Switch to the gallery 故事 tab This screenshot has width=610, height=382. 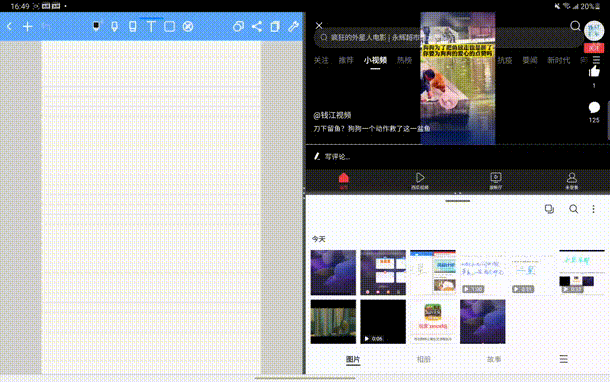(494, 359)
